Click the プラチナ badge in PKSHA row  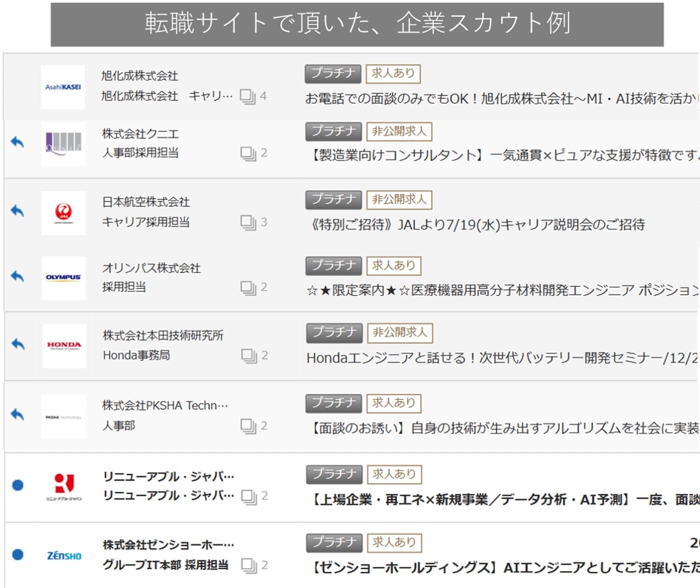click(x=333, y=404)
